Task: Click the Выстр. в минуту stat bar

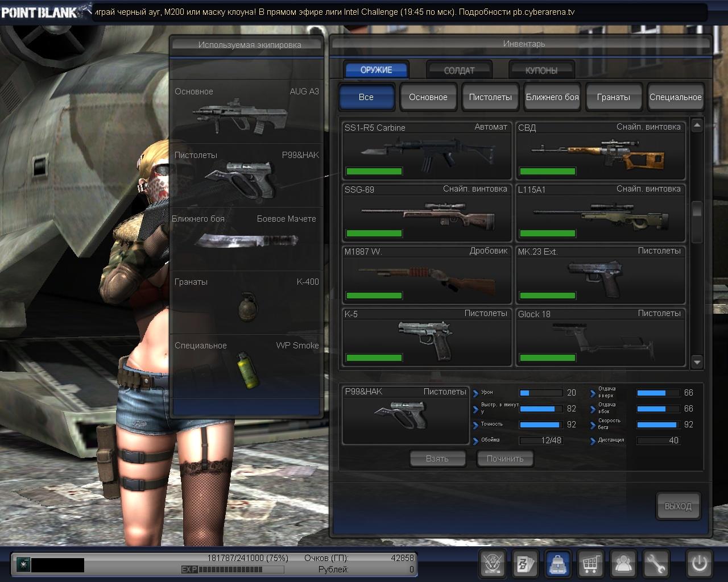Action: pyautogui.click(x=541, y=409)
